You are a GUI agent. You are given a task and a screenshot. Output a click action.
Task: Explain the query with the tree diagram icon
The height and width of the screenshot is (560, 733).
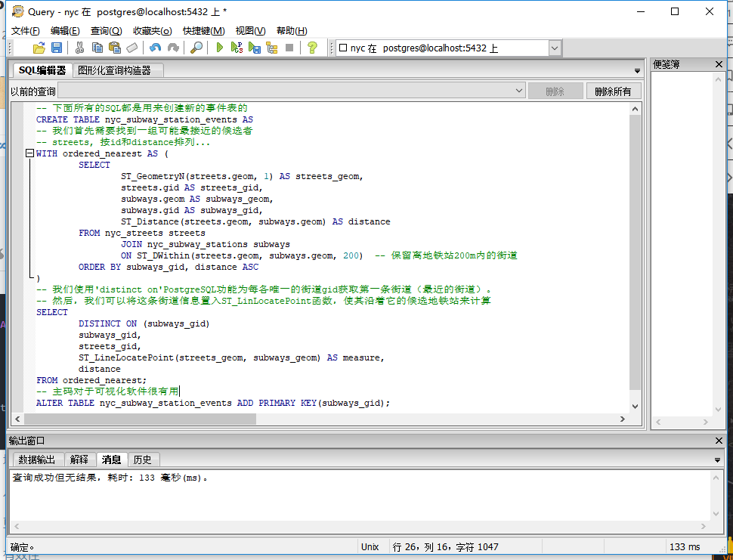[272, 48]
